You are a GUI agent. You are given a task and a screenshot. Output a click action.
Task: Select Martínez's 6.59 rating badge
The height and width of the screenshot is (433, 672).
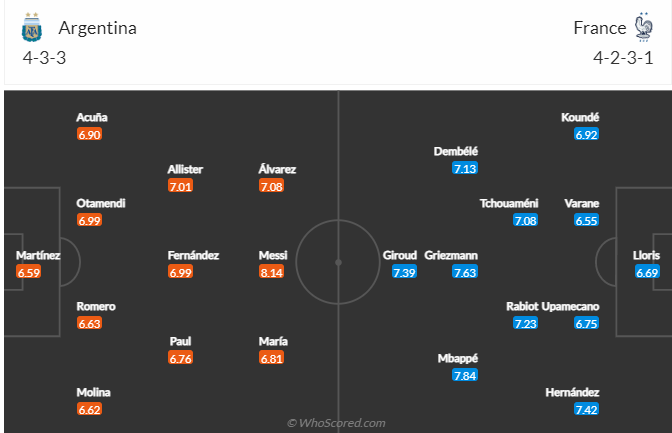pyautogui.click(x=29, y=272)
